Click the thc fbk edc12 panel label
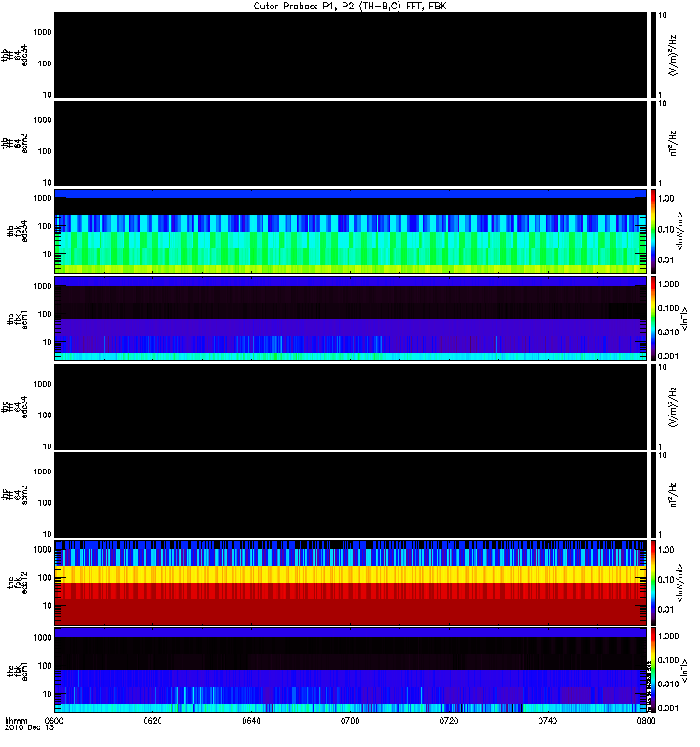700x747 pixels. (18, 582)
